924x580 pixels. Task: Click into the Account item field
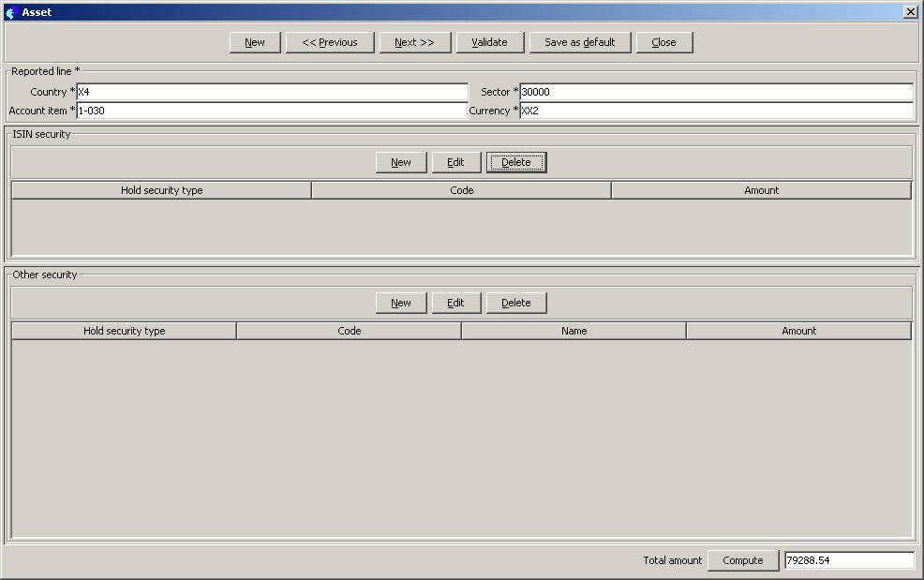pyautogui.click(x=272, y=111)
